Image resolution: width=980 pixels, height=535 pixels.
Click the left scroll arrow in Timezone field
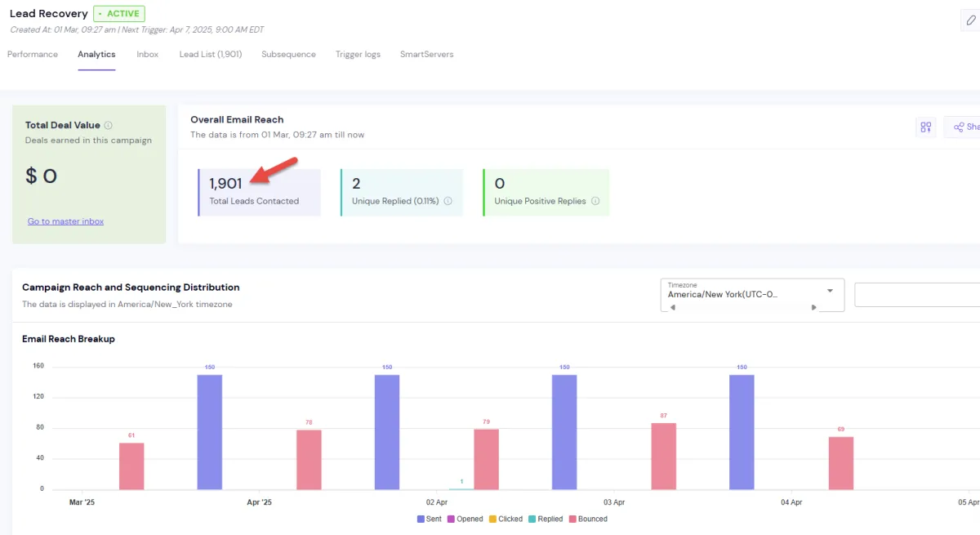click(673, 307)
